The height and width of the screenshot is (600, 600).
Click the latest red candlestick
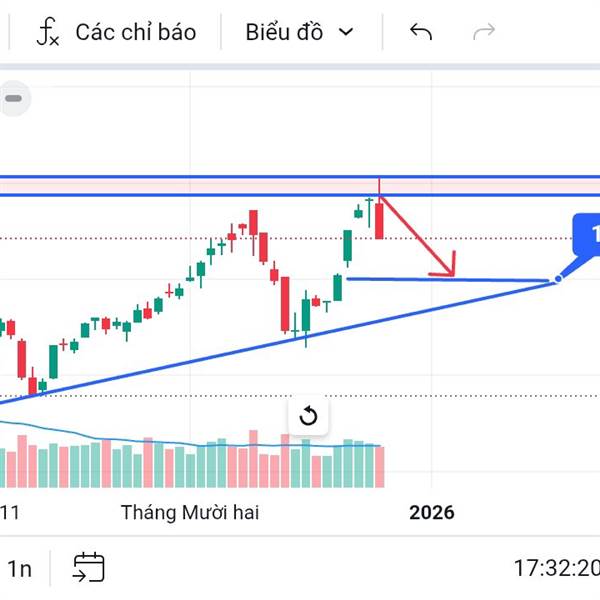point(380,220)
